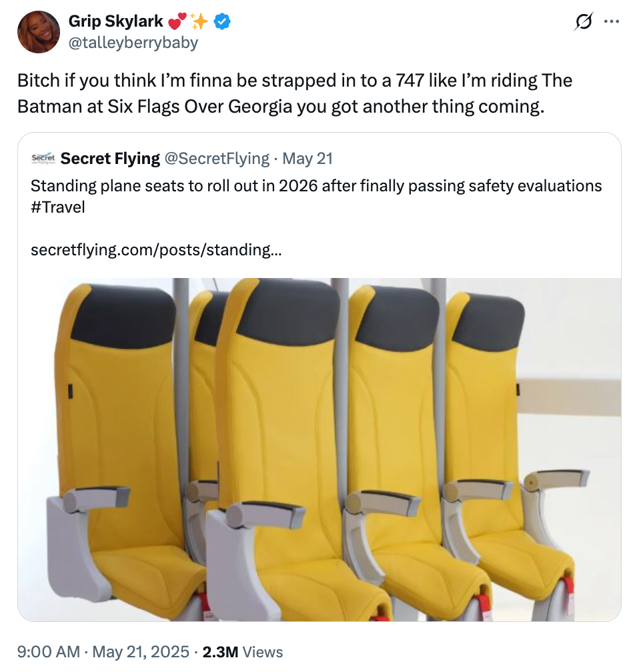This screenshot has width=631, height=672.
Task: Open the yellow standing seats photo
Action: point(319,449)
